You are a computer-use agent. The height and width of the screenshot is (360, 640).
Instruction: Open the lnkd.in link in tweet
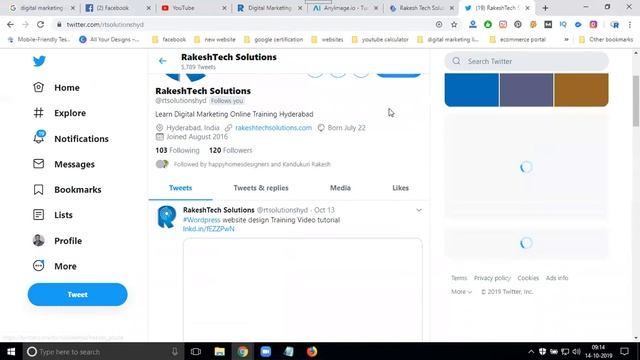[209, 229]
